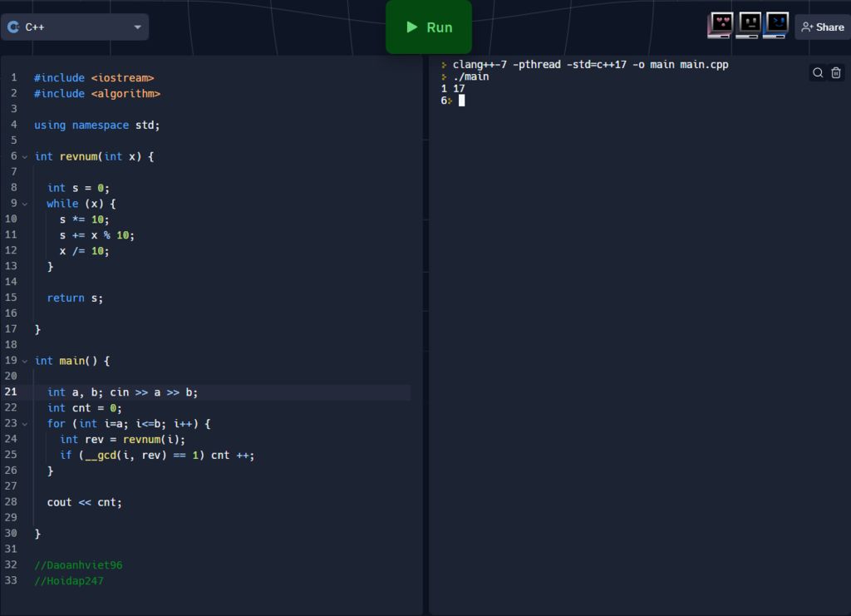
Task: Click the console input cursor
Action: coord(461,101)
